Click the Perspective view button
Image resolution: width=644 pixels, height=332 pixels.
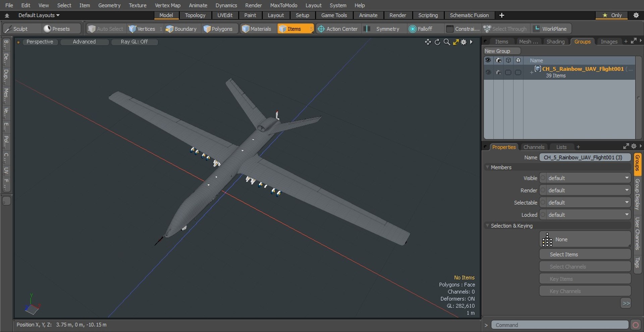40,42
